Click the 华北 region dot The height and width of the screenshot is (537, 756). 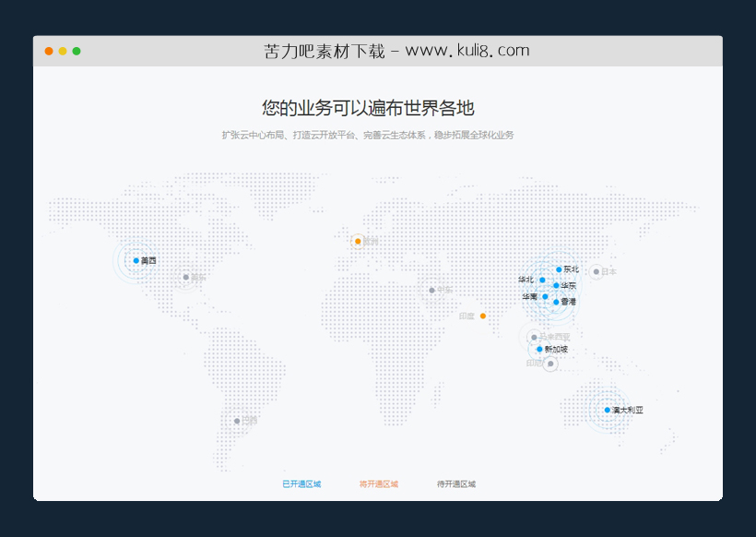coord(542,280)
